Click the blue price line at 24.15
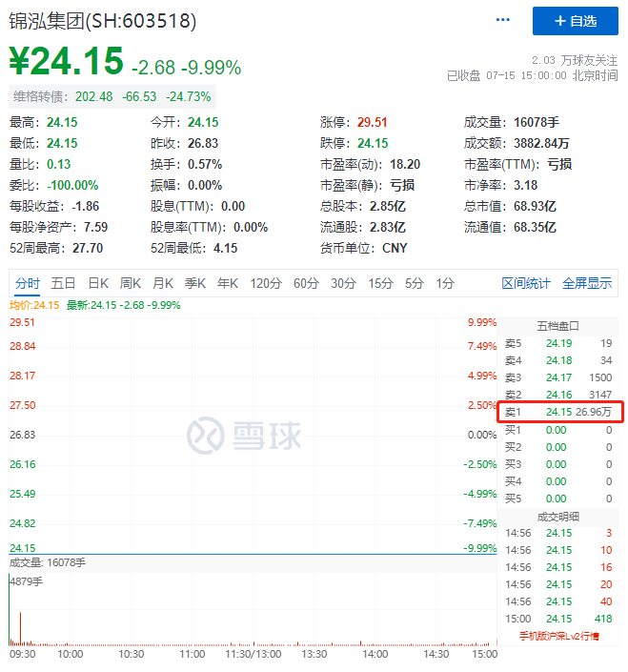This screenshot has width=628, height=672. click(253, 554)
